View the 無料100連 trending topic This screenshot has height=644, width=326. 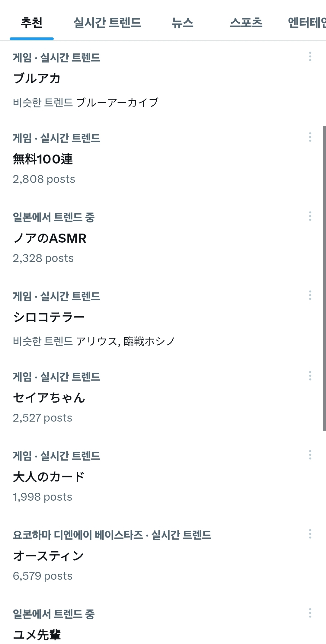point(43,159)
